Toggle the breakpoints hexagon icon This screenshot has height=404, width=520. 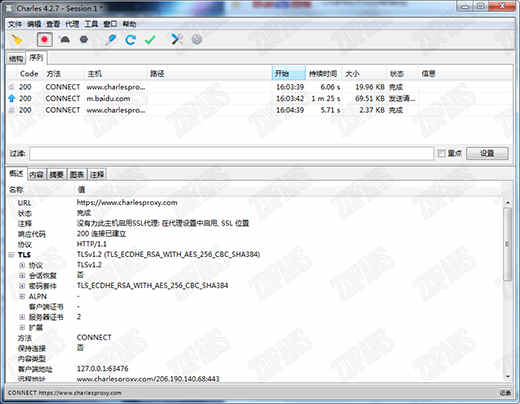point(84,40)
